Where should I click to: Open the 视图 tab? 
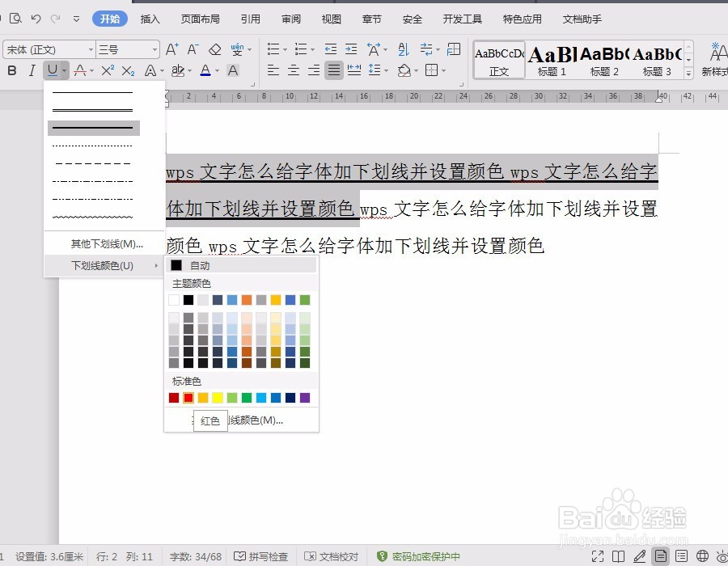[331, 19]
